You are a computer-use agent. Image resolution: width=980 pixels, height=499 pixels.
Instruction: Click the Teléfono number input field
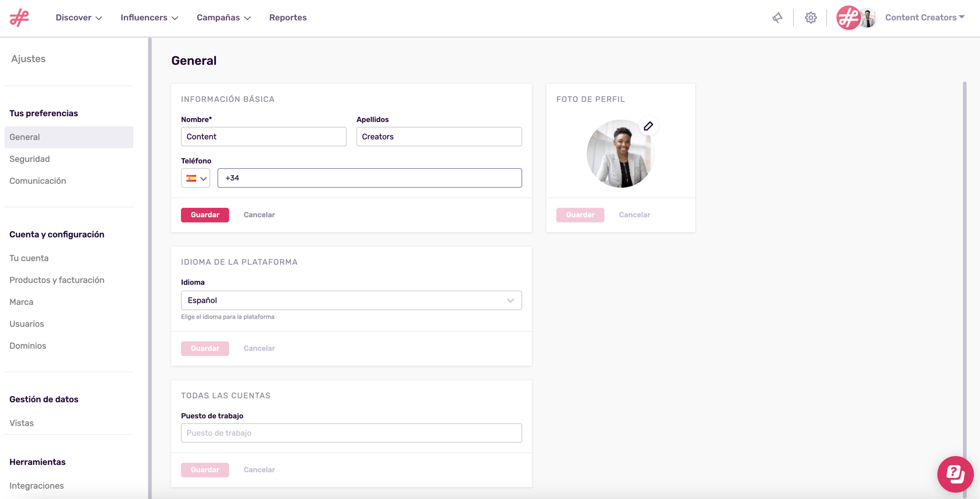(x=369, y=178)
